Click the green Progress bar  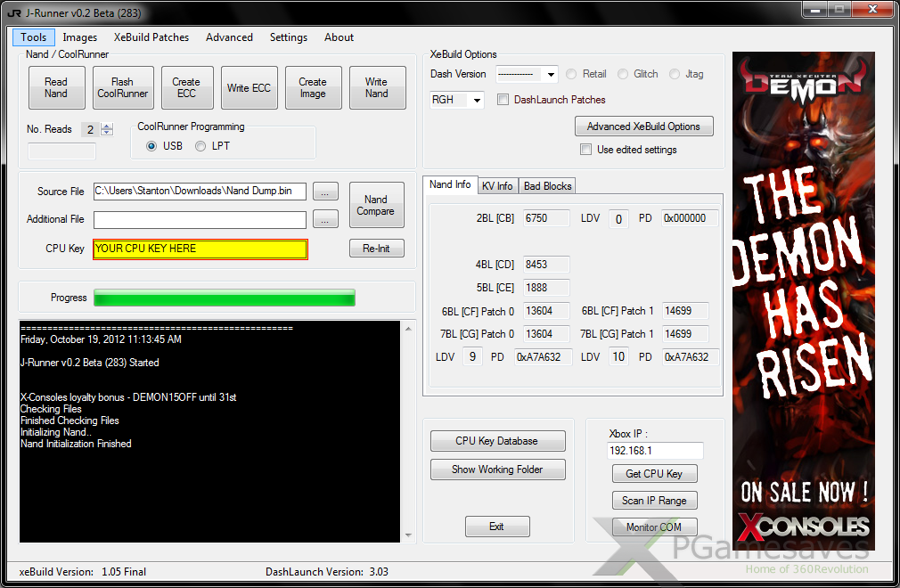(x=224, y=298)
